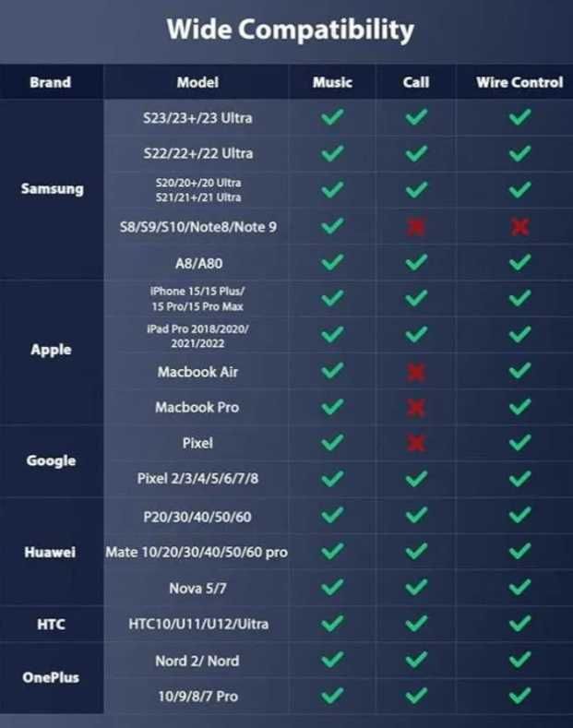This screenshot has width=573, height=728.
Task: Click the Music checkmark for Nord 2/ Nord
Action: click(332, 660)
